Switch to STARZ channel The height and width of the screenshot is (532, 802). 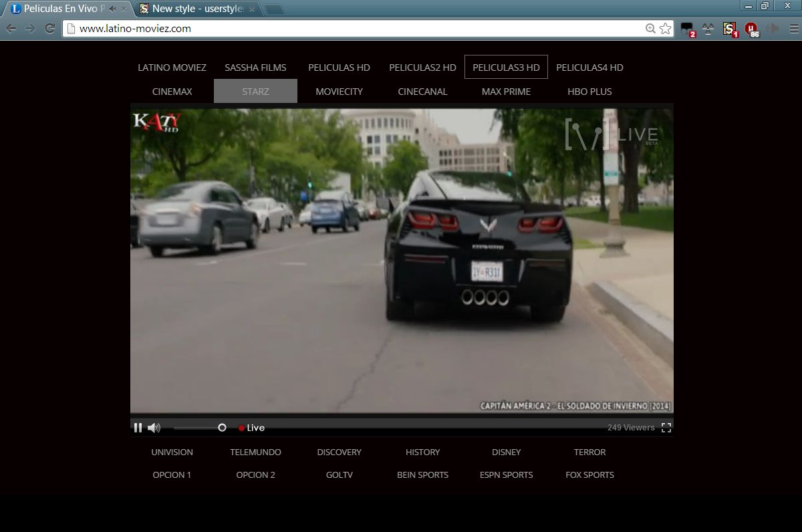[x=255, y=92]
